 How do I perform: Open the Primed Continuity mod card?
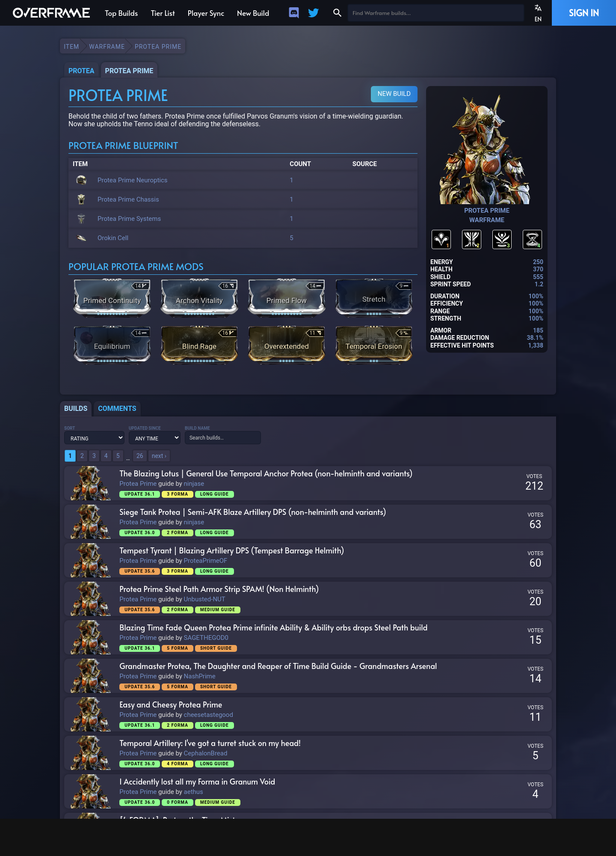(x=112, y=298)
